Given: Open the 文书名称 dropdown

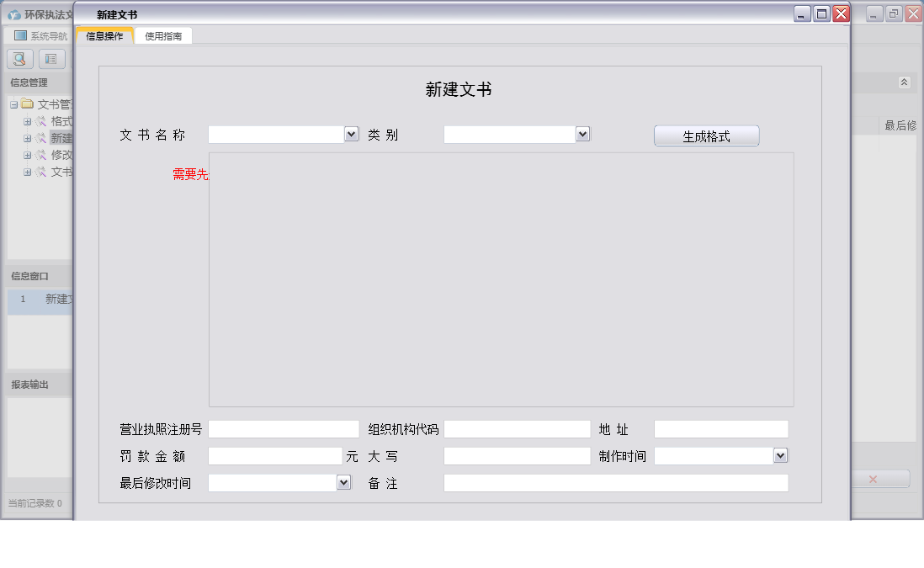Looking at the screenshot, I should 352,134.
